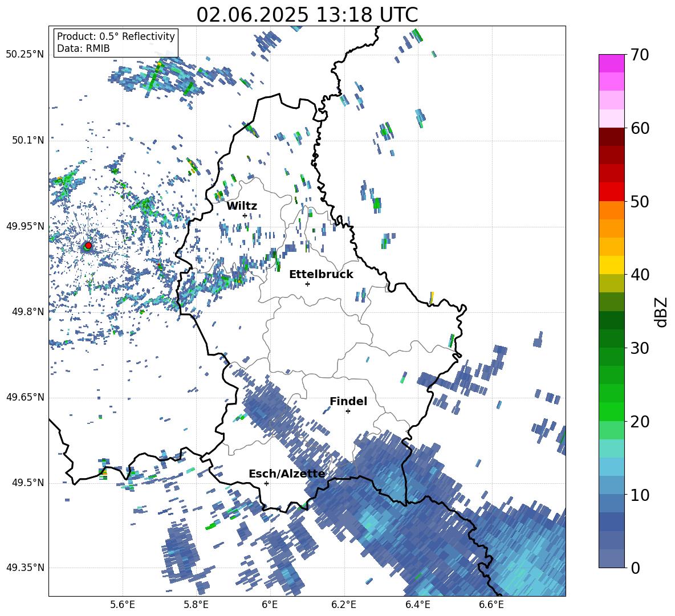675x616 pixels.
Task: Click the 6.2°E longitude label
Action: [344, 605]
